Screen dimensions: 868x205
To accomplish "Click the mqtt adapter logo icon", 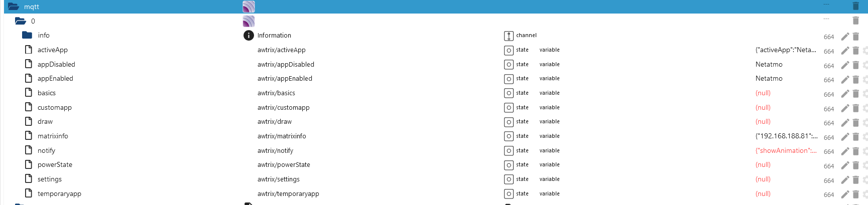I will [x=249, y=7].
